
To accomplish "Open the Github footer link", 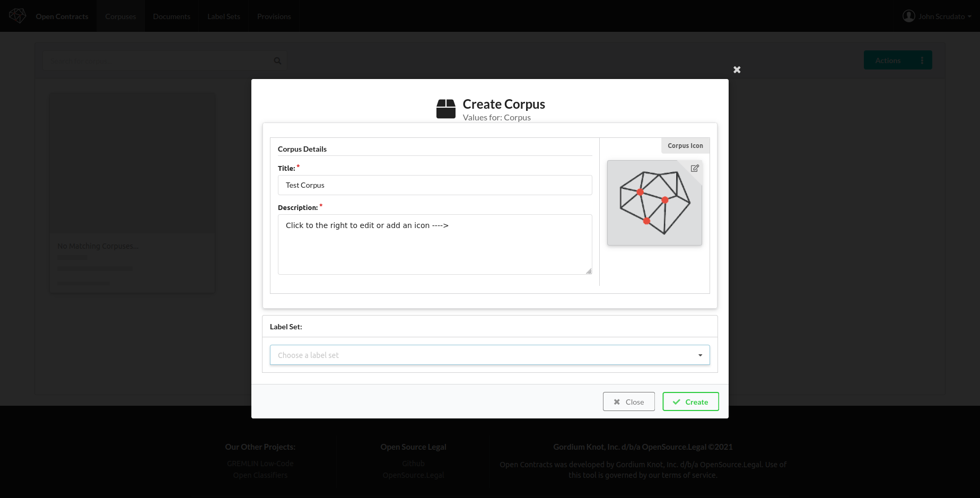I will pyautogui.click(x=414, y=464).
